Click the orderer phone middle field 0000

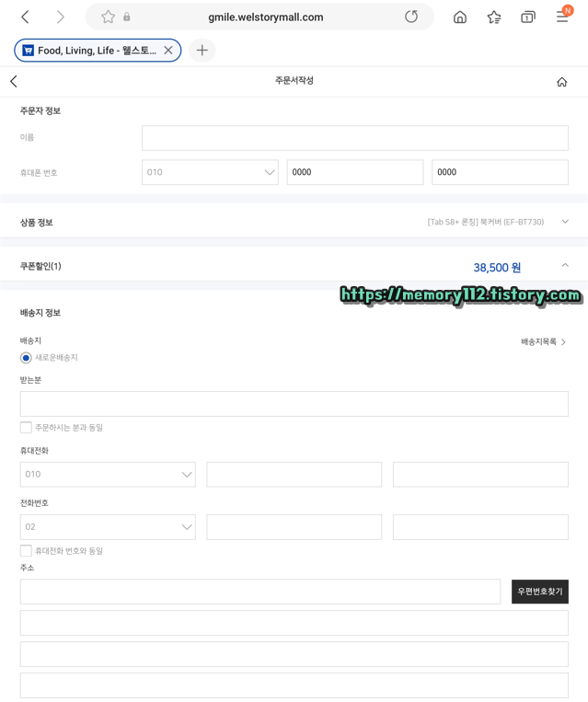pos(355,172)
